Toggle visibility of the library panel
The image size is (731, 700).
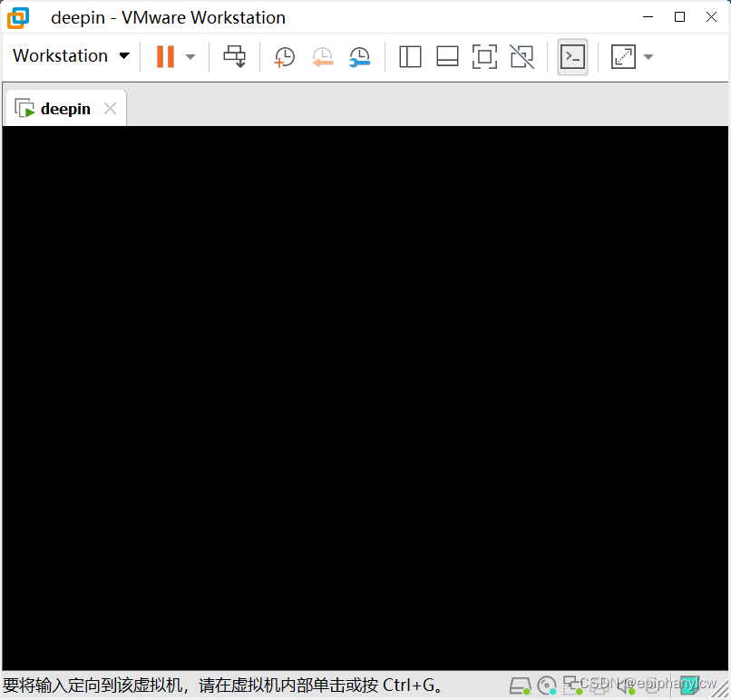tap(410, 56)
